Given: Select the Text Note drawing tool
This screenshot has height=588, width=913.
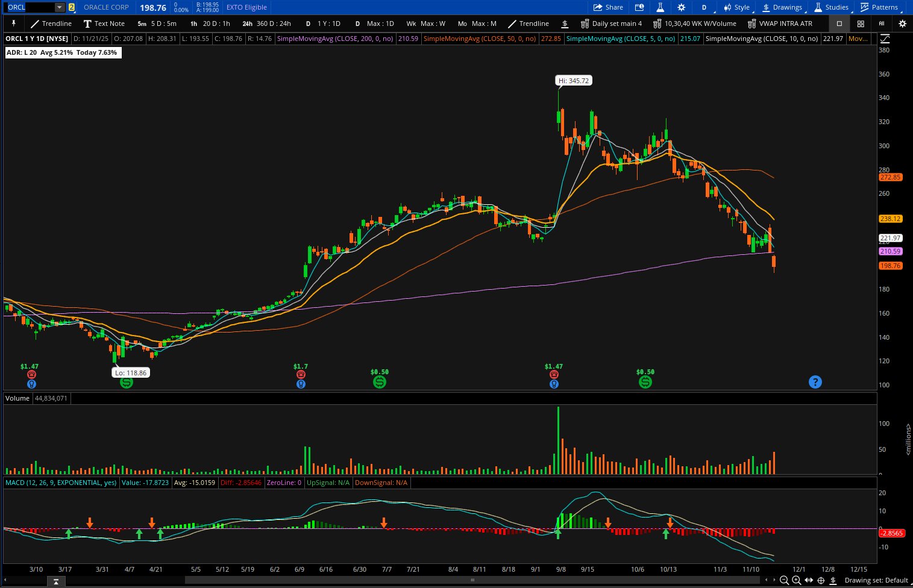Looking at the screenshot, I should [x=104, y=23].
